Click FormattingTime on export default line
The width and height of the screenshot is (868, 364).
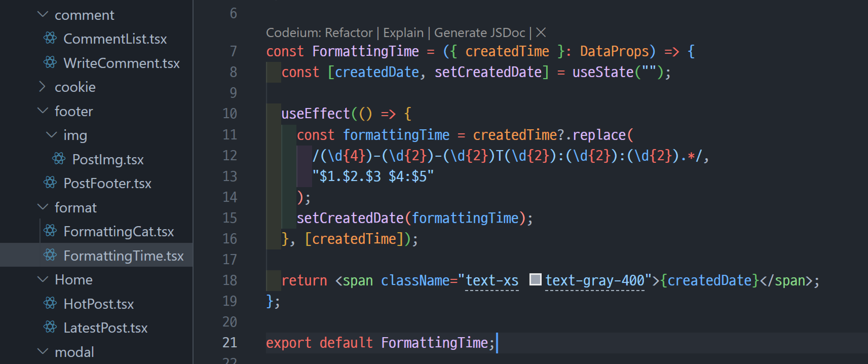click(x=434, y=342)
